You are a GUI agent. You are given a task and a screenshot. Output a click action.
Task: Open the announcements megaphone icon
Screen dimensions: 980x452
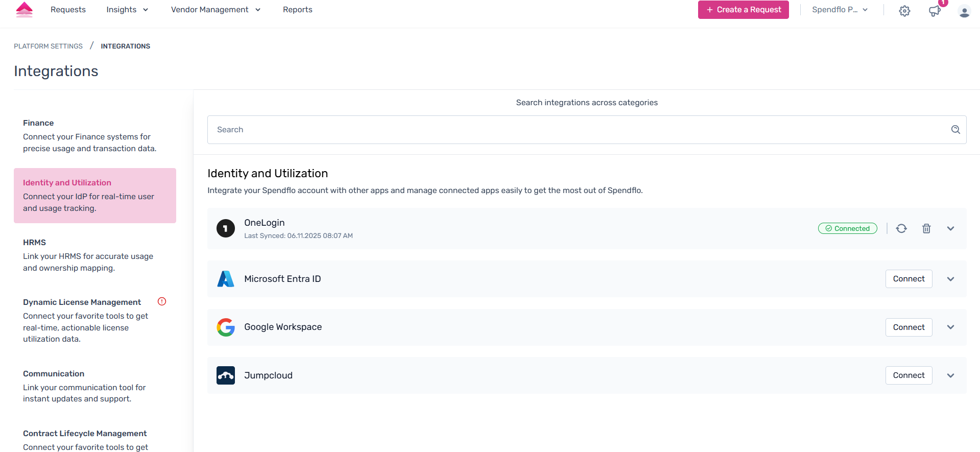coord(934,11)
